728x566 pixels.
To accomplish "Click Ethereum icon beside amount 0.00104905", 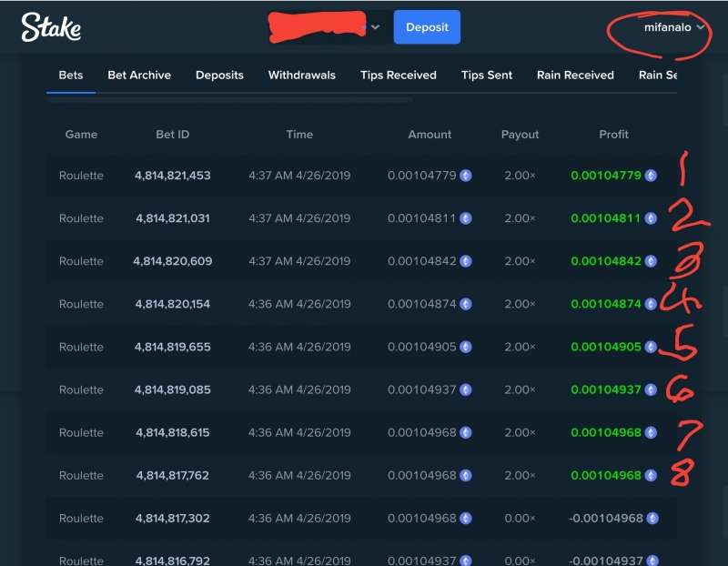I will tap(466, 347).
